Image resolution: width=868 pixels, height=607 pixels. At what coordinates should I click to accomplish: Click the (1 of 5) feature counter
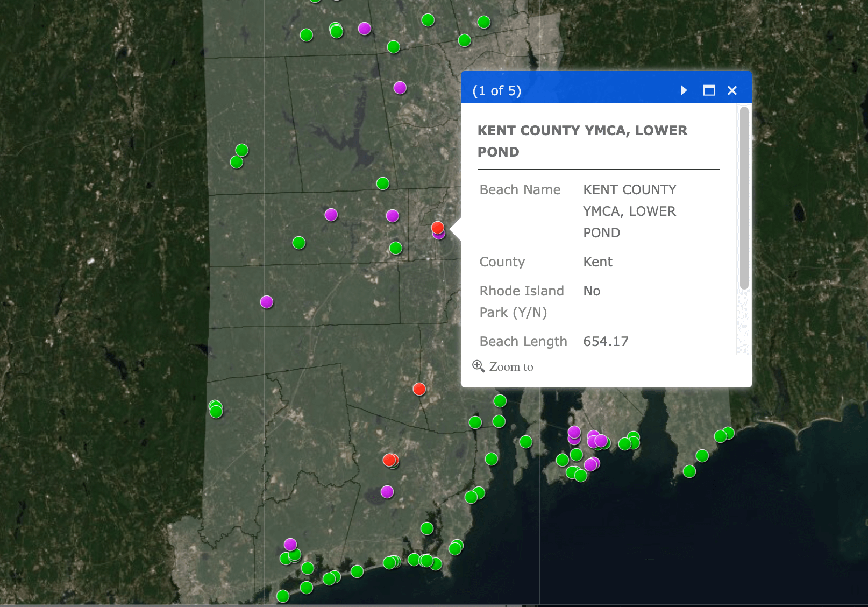point(497,90)
